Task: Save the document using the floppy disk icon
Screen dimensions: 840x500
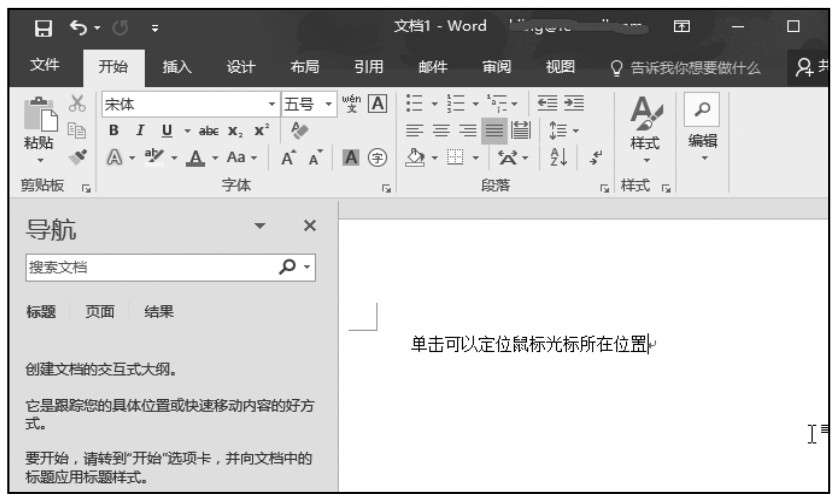Action: [43, 28]
